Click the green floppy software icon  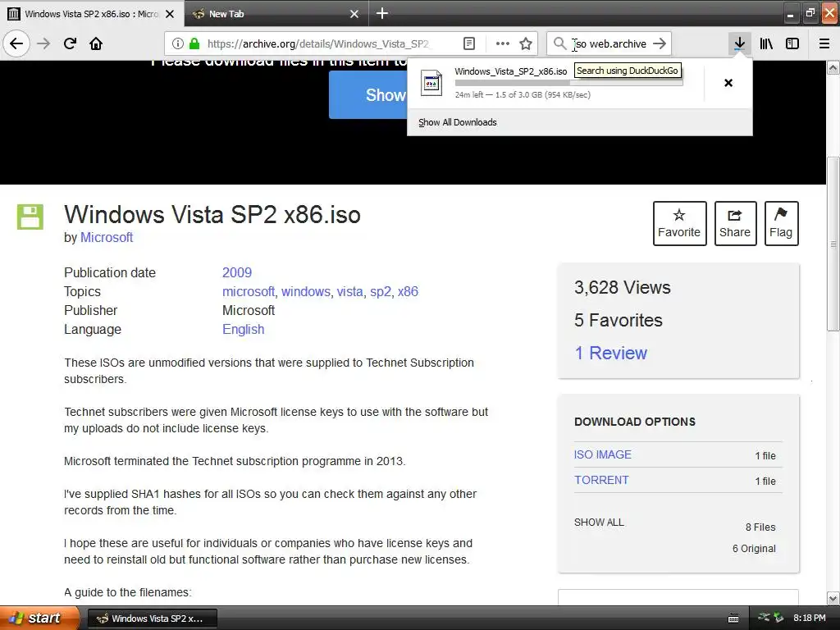pyautogui.click(x=30, y=217)
